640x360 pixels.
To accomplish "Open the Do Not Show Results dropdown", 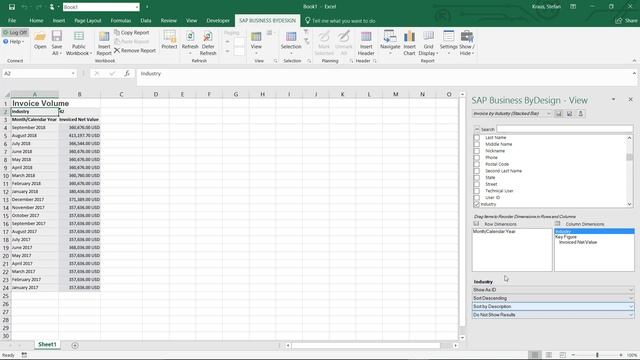I will (x=553, y=315).
